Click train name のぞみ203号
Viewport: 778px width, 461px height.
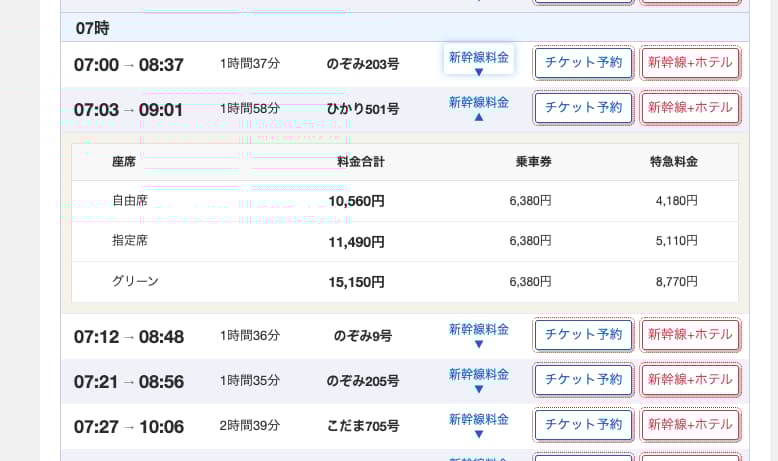(x=363, y=64)
